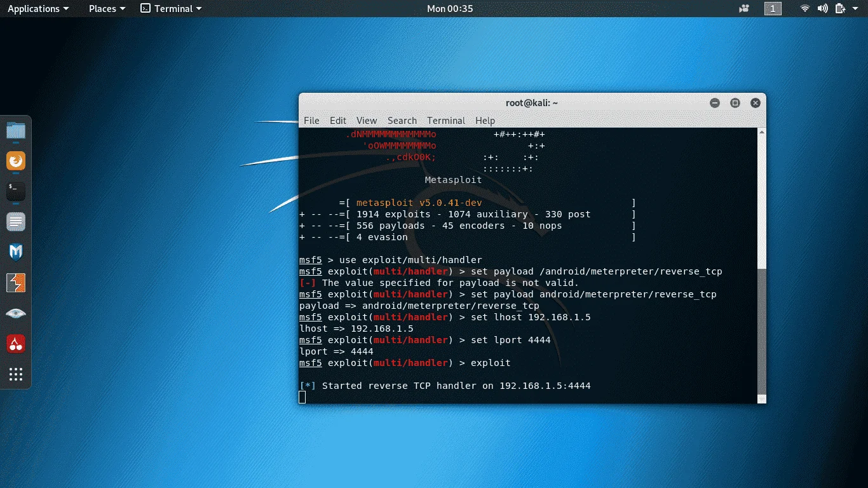Minimize the root@kali terminal window

point(715,103)
